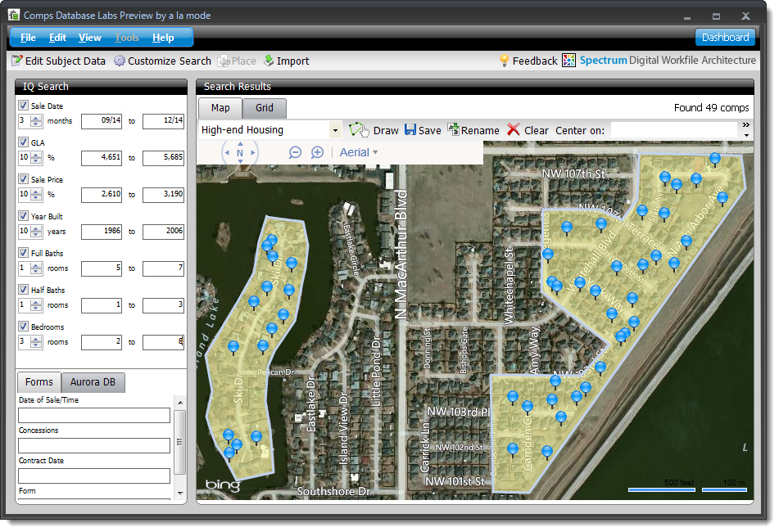Click the Draw polygon tool icon
The width and height of the screenshot is (779, 532).
click(x=359, y=129)
